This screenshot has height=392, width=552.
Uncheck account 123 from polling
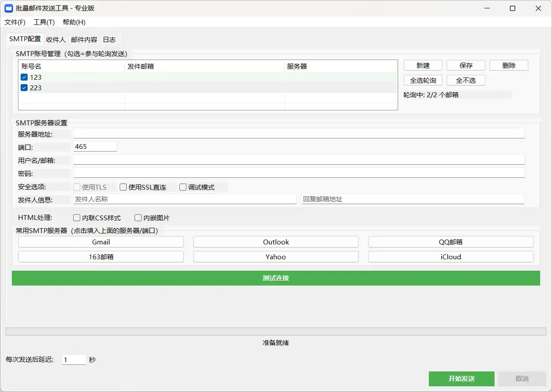pyautogui.click(x=24, y=78)
